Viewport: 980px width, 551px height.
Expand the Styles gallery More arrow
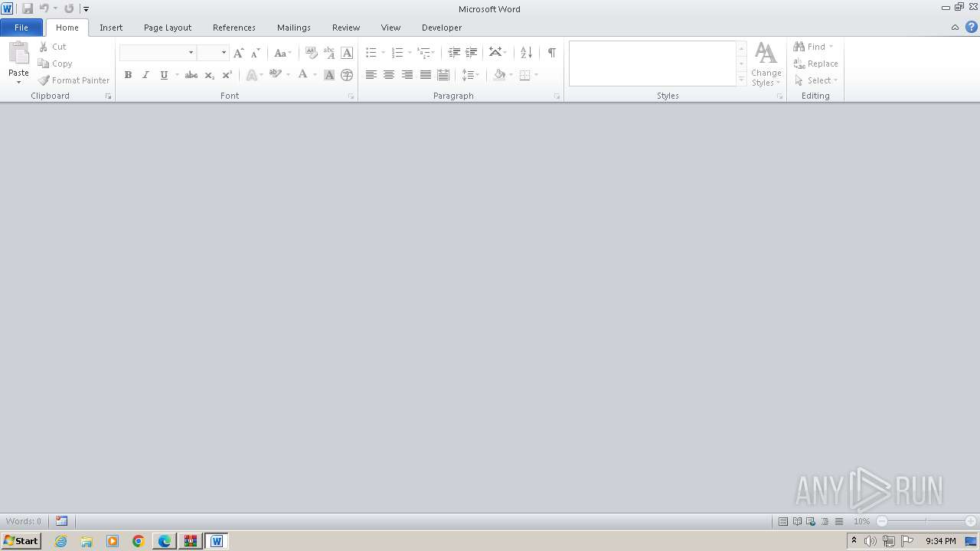pos(741,80)
